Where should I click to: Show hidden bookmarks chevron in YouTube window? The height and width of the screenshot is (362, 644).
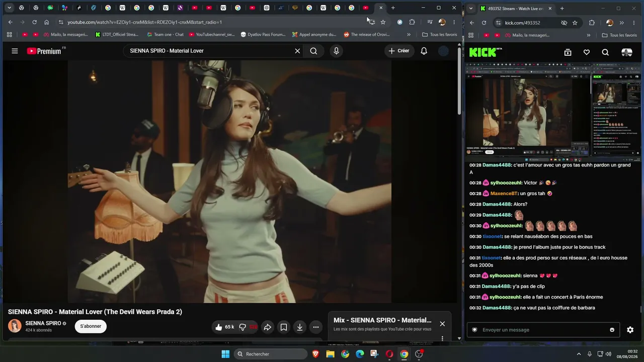click(x=409, y=35)
